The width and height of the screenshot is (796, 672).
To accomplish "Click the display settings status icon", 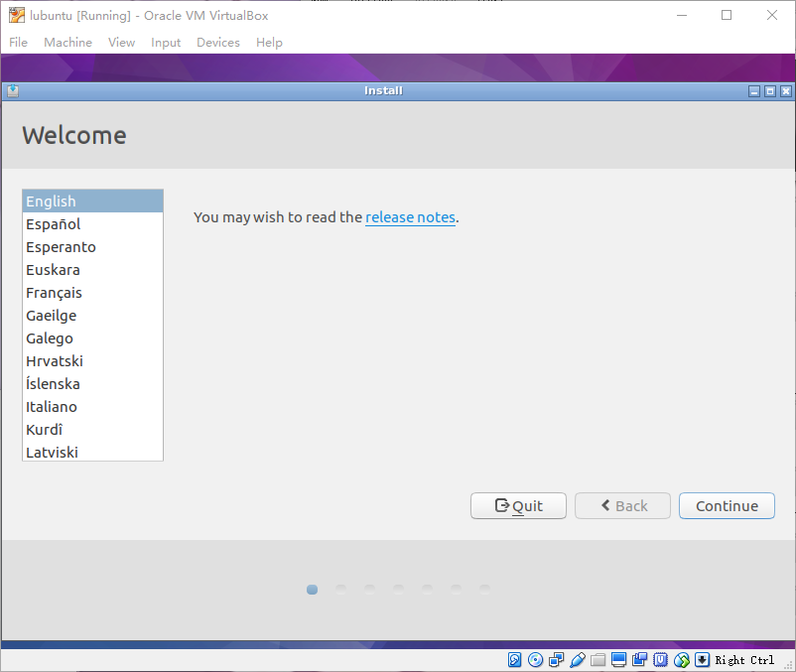I will (x=618, y=660).
